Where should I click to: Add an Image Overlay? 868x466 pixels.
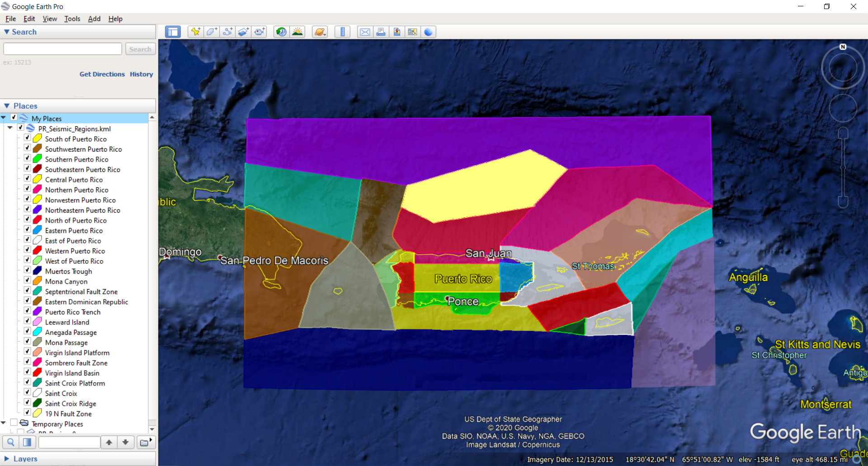[x=244, y=32]
